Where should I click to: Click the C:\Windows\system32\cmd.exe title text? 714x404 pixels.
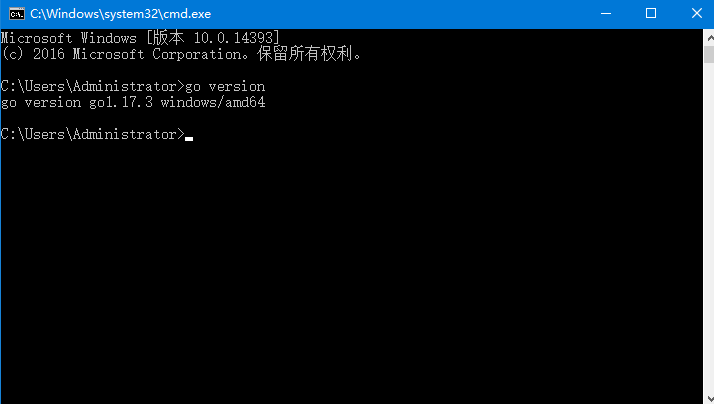coord(121,14)
